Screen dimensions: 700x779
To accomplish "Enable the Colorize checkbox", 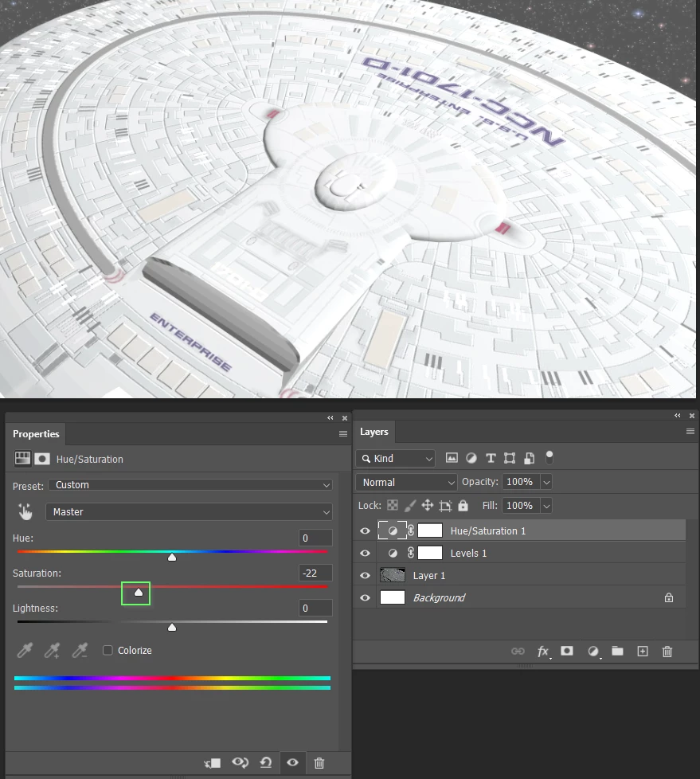I will pyautogui.click(x=108, y=650).
